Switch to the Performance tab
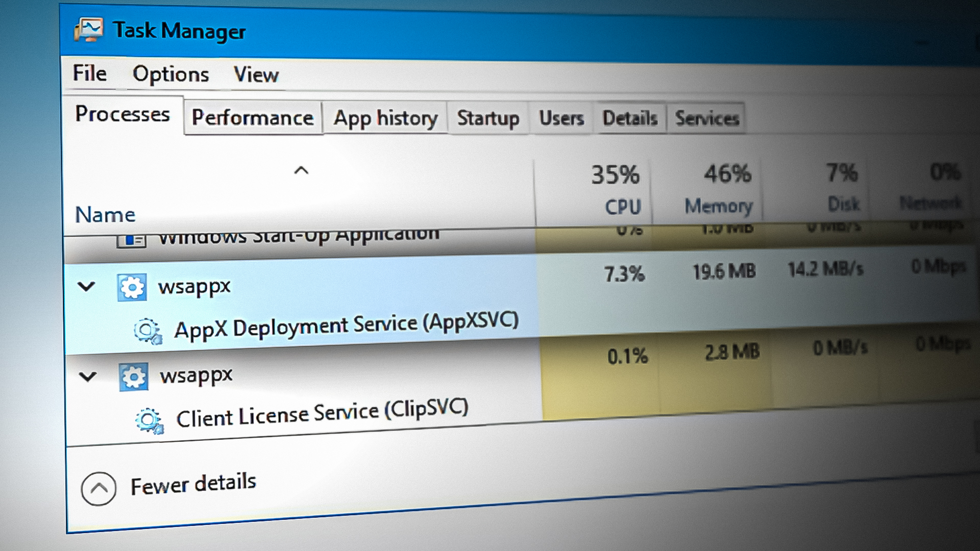This screenshot has height=551, width=980. (x=253, y=118)
